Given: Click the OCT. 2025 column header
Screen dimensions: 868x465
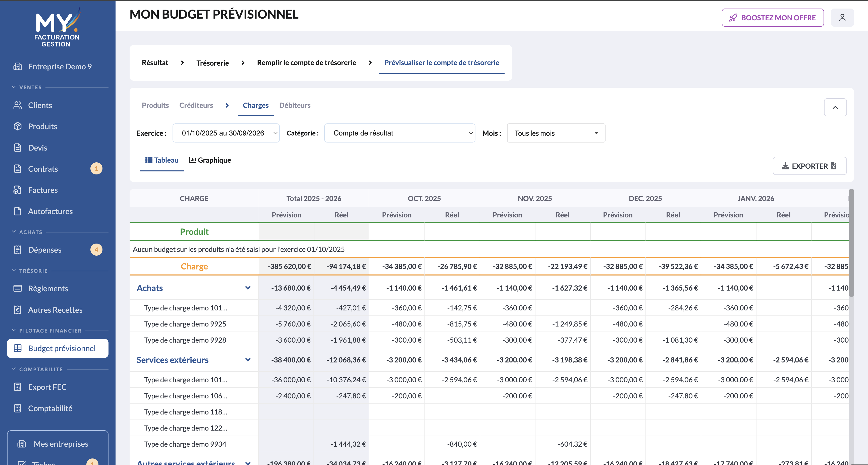Looking at the screenshot, I should (x=424, y=198).
